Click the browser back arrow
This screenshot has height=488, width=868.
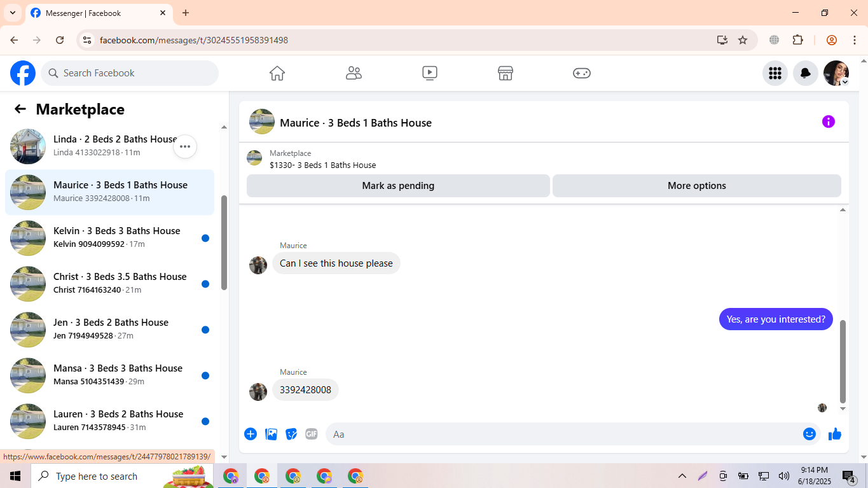click(14, 40)
